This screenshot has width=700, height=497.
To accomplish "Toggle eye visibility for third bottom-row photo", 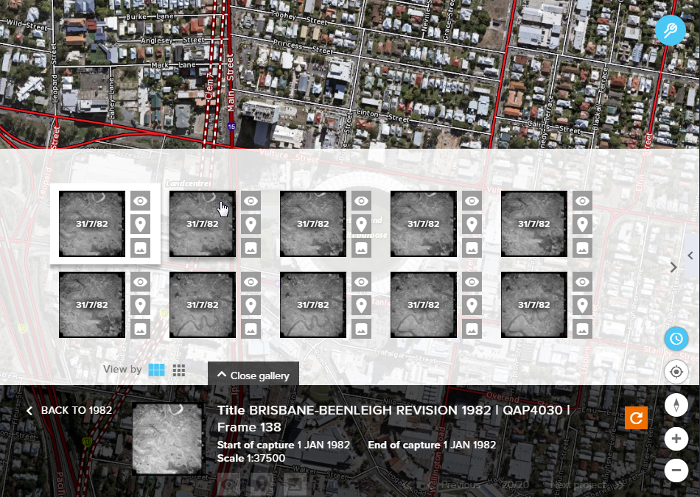I will click(x=361, y=282).
